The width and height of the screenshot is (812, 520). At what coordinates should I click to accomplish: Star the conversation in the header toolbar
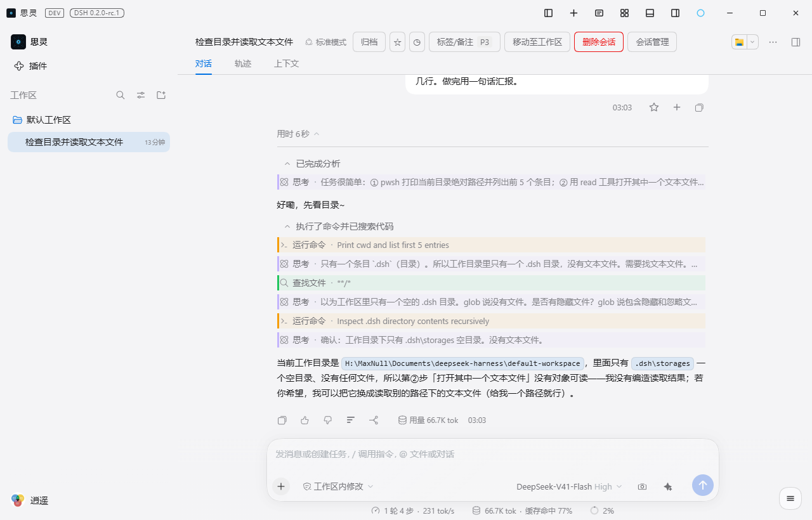(x=398, y=42)
